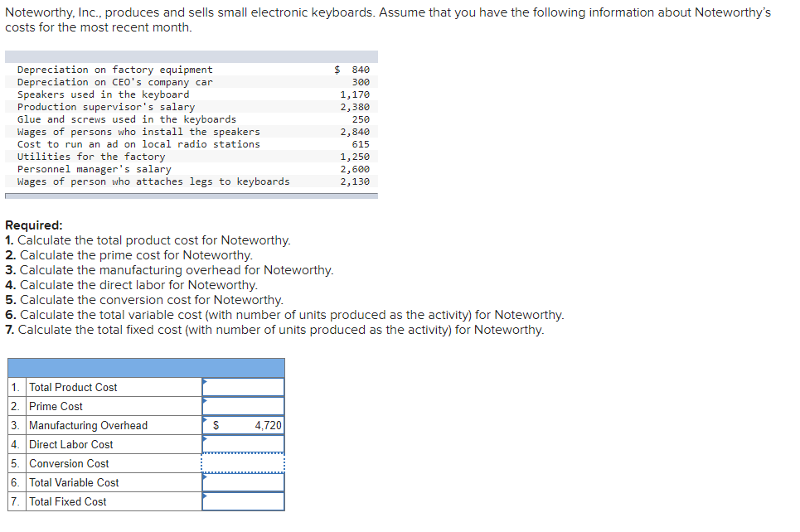Click 'Glue and screws used in the keyboards'
Viewport: 800px width, 532px height.
pos(127,119)
